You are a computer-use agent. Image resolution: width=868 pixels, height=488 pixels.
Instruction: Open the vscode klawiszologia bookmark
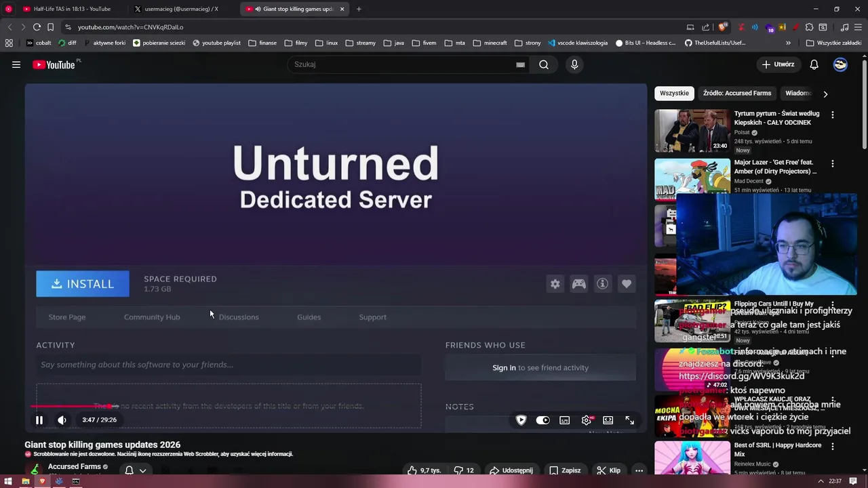578,43
